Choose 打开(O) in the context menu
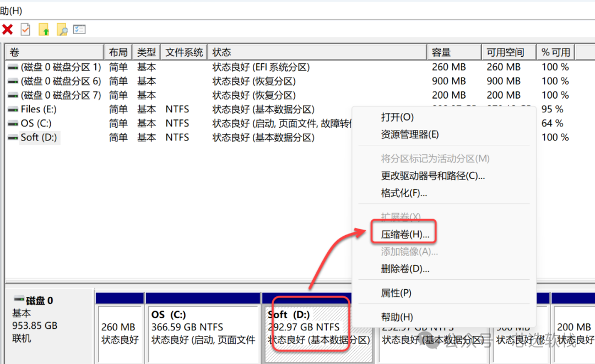 coord(397,117)
